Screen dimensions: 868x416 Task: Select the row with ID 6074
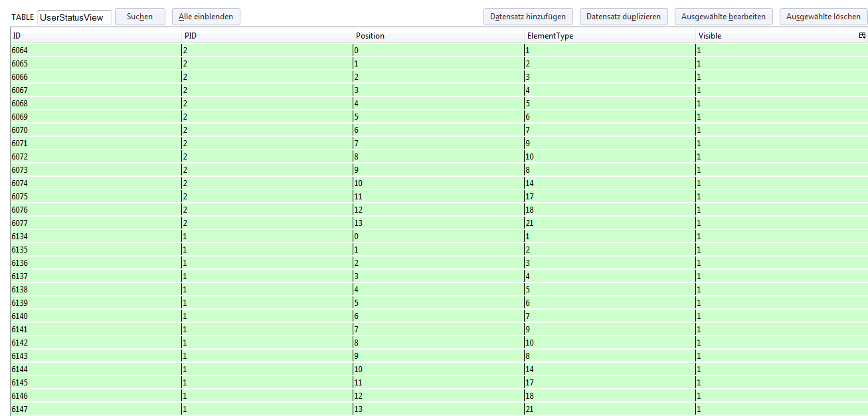coord(439,183)
